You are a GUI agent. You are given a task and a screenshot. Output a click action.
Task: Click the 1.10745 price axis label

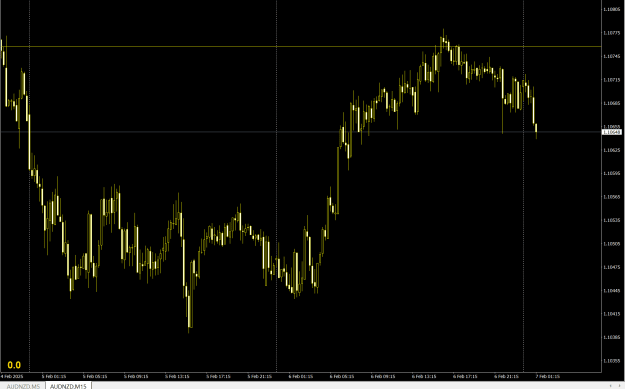pyautogui.click(x=611, y=56)
